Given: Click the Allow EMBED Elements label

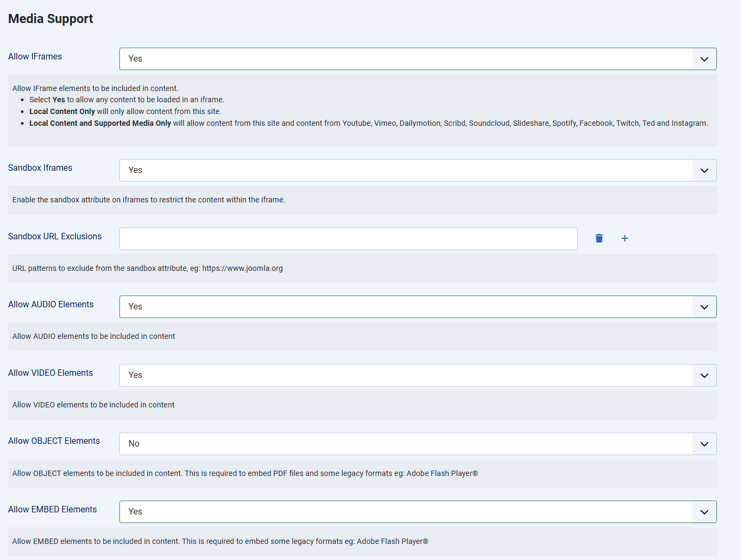Looking at the screenshot, I should pos(52,510).
